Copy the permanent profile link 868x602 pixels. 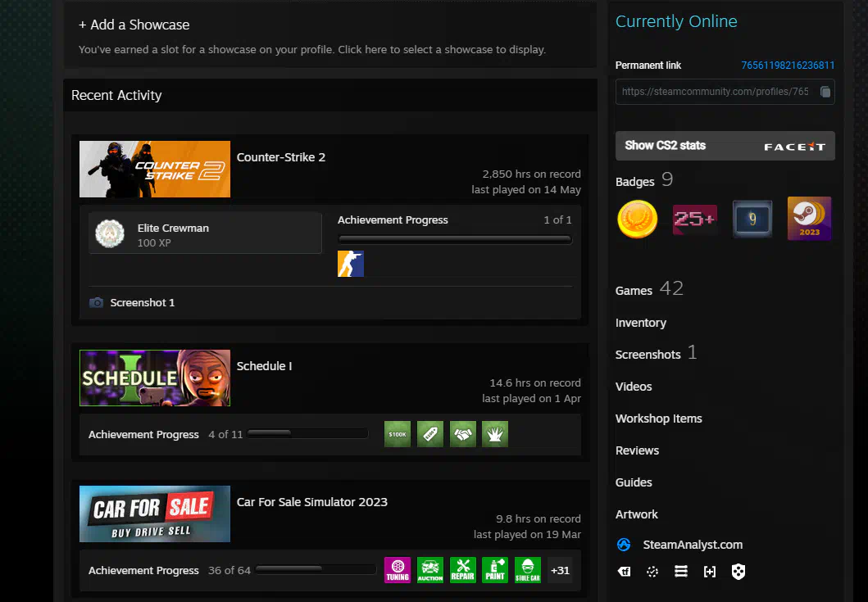(825, 92)
